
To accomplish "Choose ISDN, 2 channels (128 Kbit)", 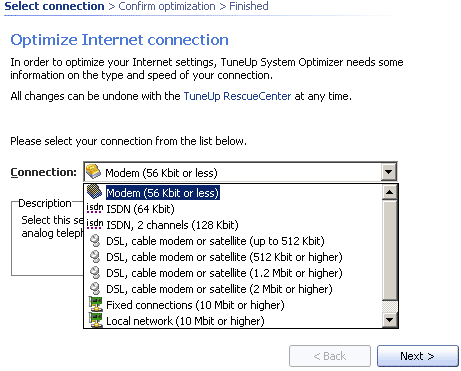I will 172,225.
